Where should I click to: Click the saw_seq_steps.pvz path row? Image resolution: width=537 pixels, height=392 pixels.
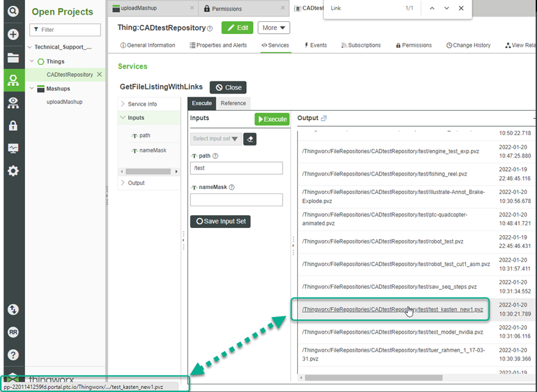(390, 286)
